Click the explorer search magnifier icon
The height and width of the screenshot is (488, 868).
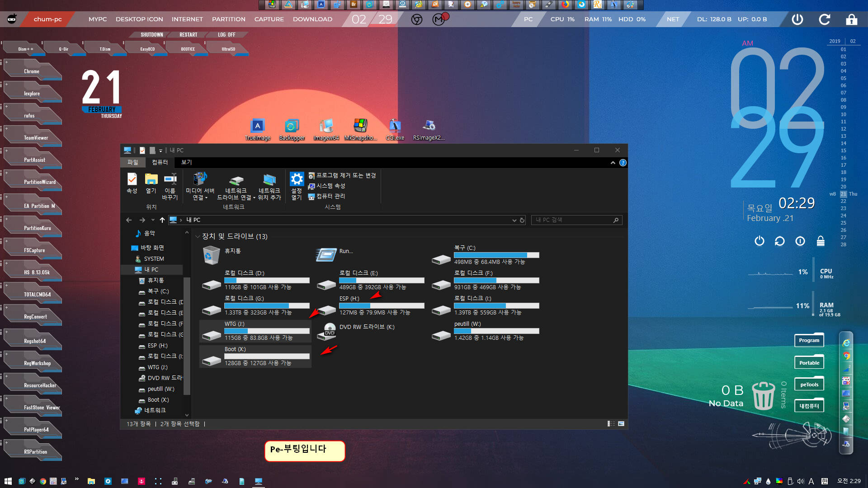click(x=616, y=220)
